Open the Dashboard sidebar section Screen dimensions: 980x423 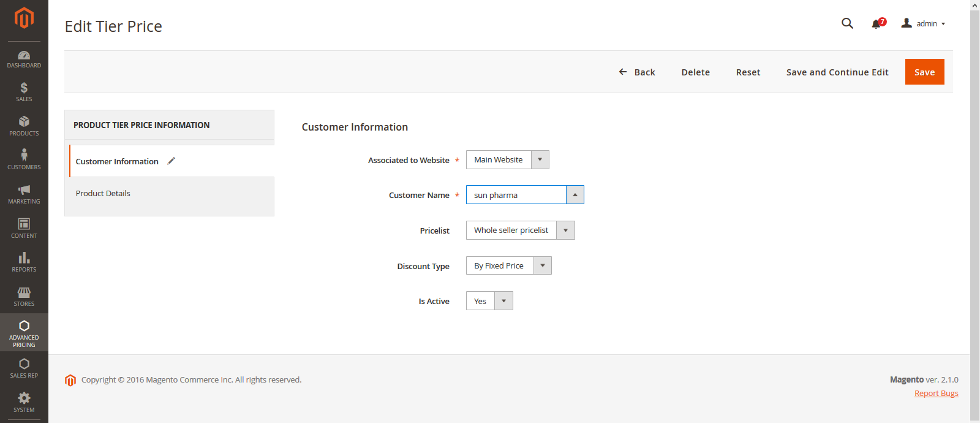point(24,59)
